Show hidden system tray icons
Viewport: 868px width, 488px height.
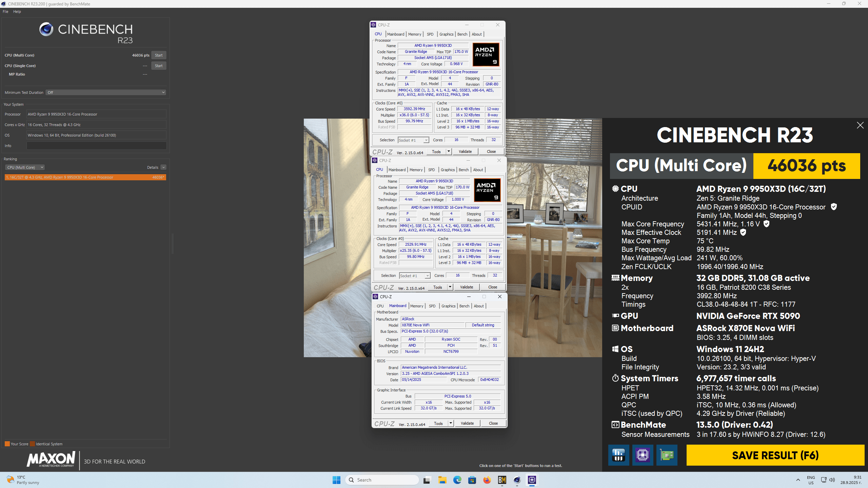(x=798, y=480)
